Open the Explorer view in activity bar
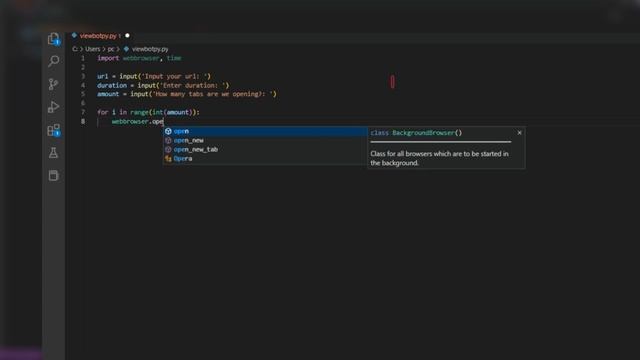640x360 pixels. [53, 39]
